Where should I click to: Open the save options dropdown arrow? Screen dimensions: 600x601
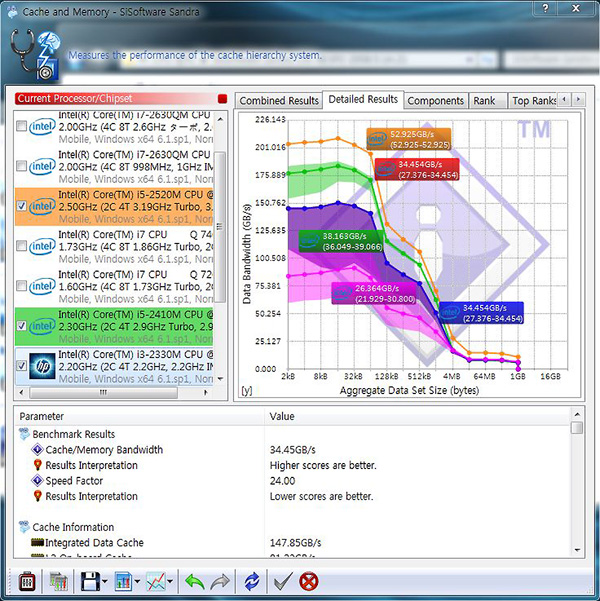105,582
